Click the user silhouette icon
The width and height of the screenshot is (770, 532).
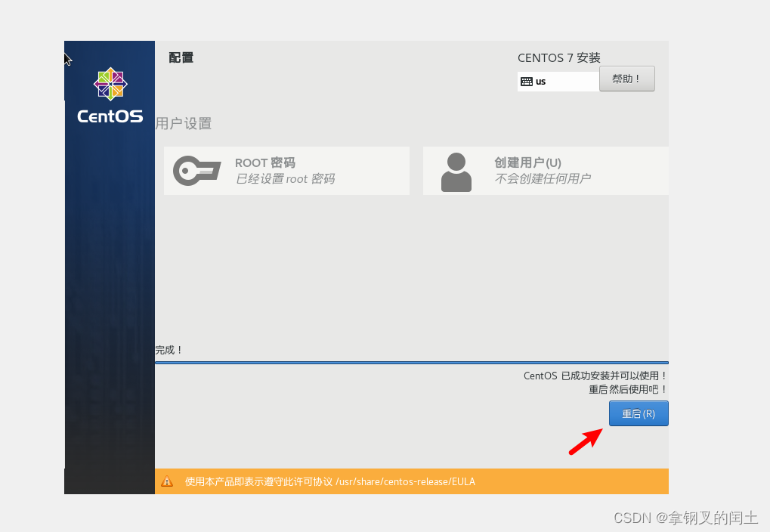pos(456,172)
